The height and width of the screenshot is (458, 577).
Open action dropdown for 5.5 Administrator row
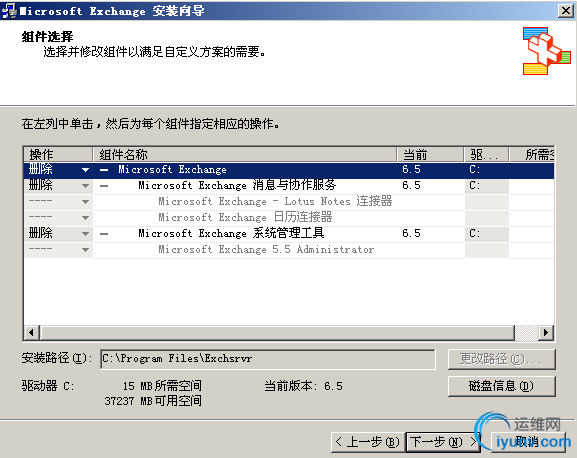[85, 250]
